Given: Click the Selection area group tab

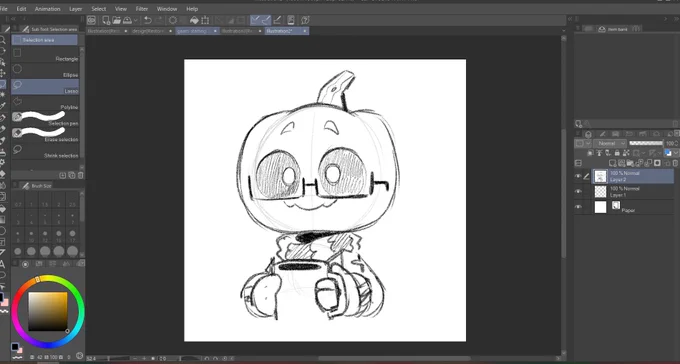Looking at the screenshot, I should coord(45,40).
